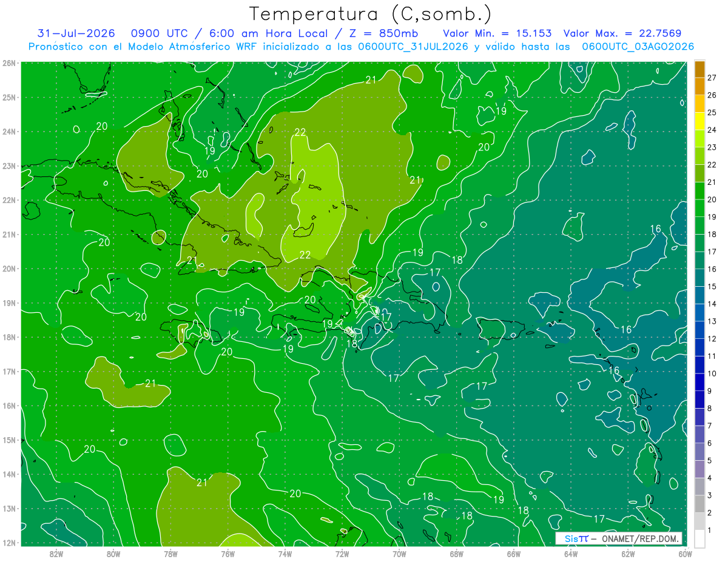Click the "68W" longitude label
This screenshot has width=728, height=562.
pos(456,554)
